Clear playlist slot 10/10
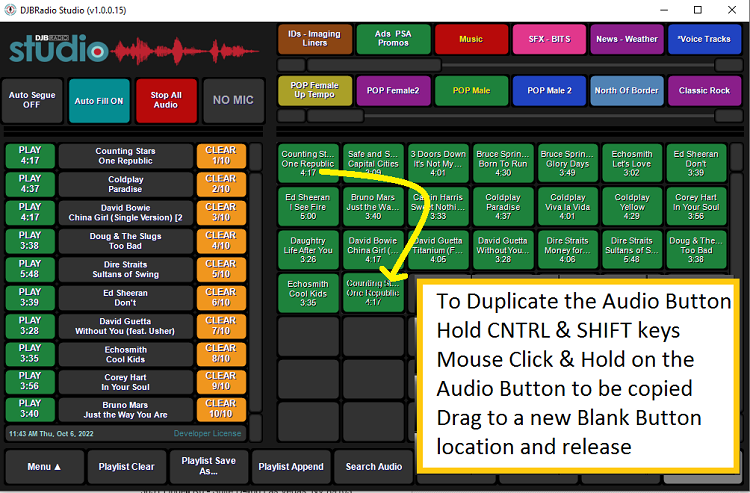 click(221, 409)
